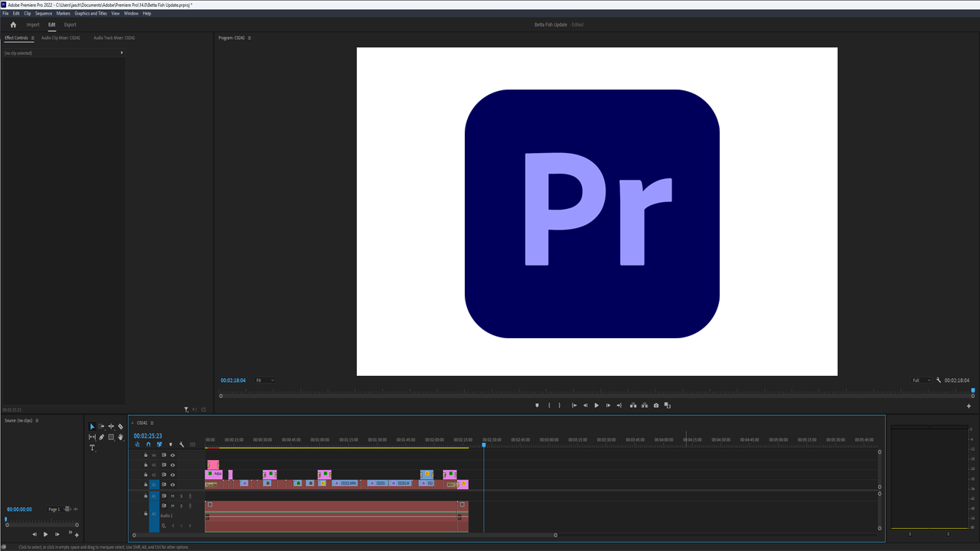Add a marker in the Program monitor
Screen dimensions: 980x551
537,406
